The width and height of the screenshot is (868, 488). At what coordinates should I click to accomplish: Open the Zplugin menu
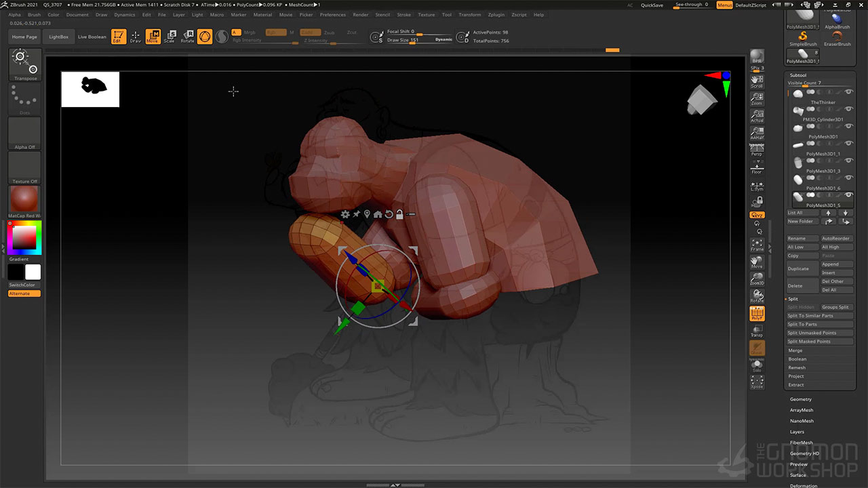pyautogui.click(x=496, y=14)
